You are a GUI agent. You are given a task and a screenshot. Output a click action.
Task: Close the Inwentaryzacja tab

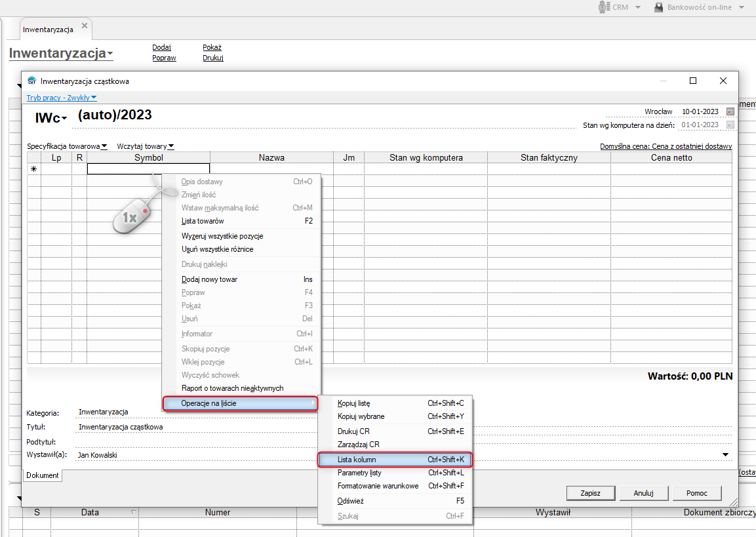click(x=84, y=26)
